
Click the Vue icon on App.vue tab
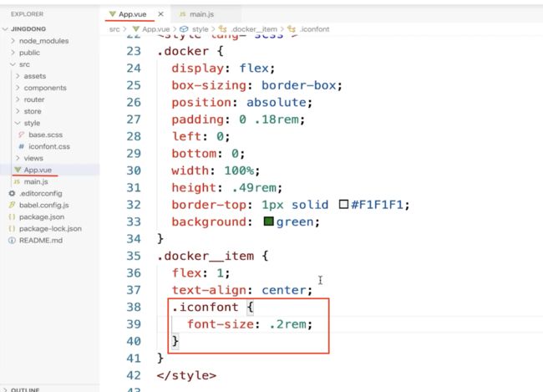tap(112, 14)
